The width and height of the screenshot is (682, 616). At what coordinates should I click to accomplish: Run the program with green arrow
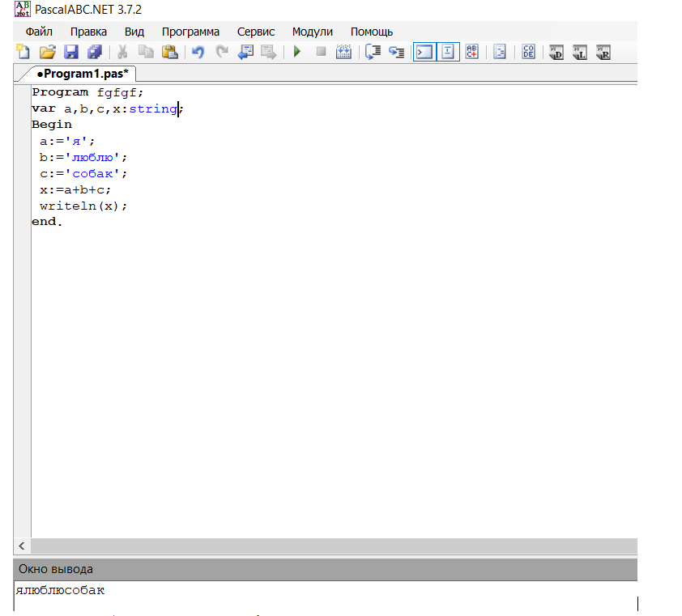297,52
